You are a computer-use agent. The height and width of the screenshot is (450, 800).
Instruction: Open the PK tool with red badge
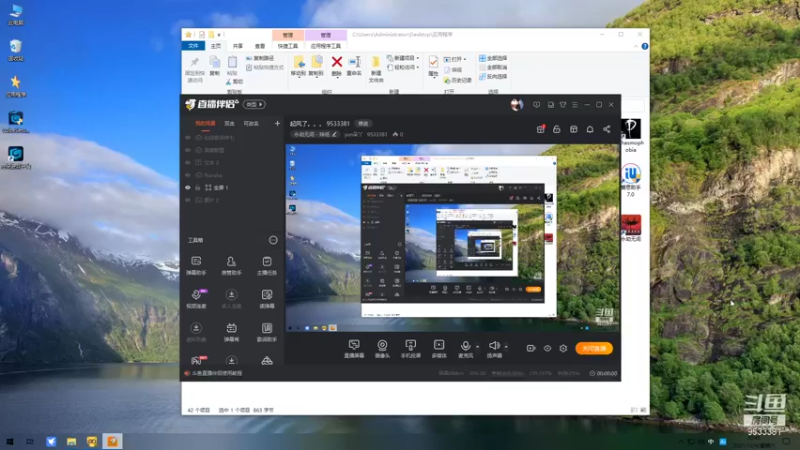coord(197,360)
